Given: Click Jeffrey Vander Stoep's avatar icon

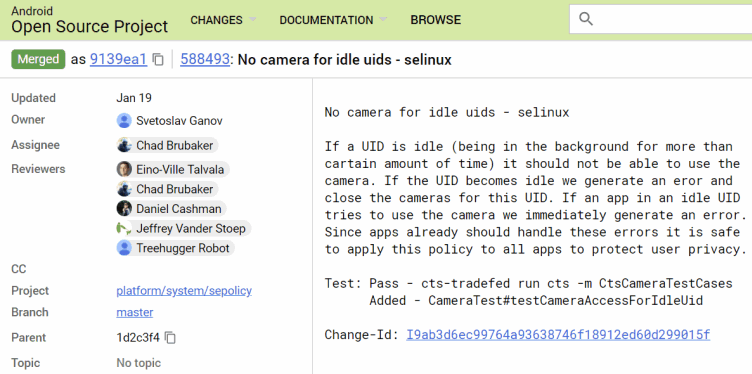Looking at the screenshot, I should [124, 228].
